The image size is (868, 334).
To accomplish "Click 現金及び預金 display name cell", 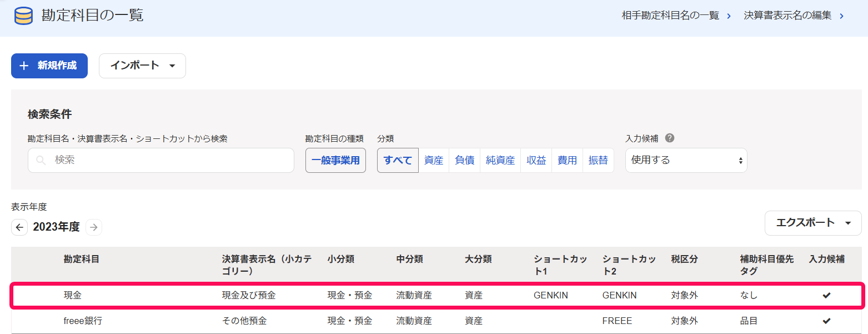I will pyautogui.click(x=249, y=296).
